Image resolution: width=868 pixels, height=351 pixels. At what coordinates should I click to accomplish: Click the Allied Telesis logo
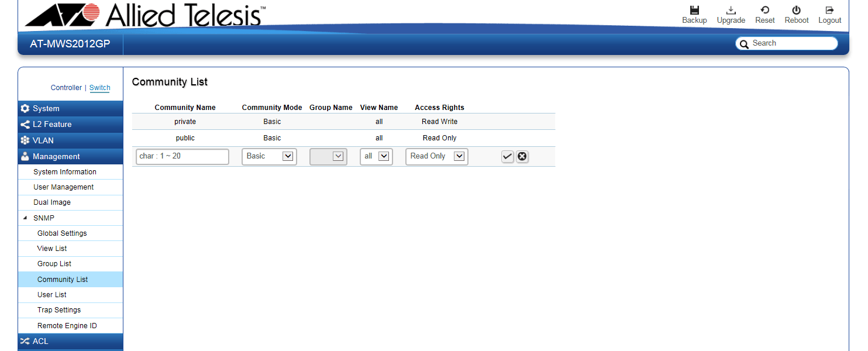pos(144,15)
